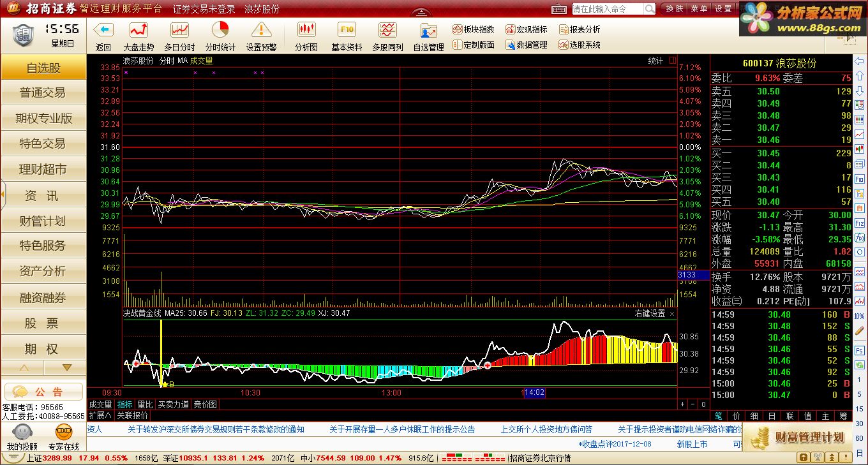Expand the 扩展 panel
Screen dimensions: 868x465
(x=100, y=415)
